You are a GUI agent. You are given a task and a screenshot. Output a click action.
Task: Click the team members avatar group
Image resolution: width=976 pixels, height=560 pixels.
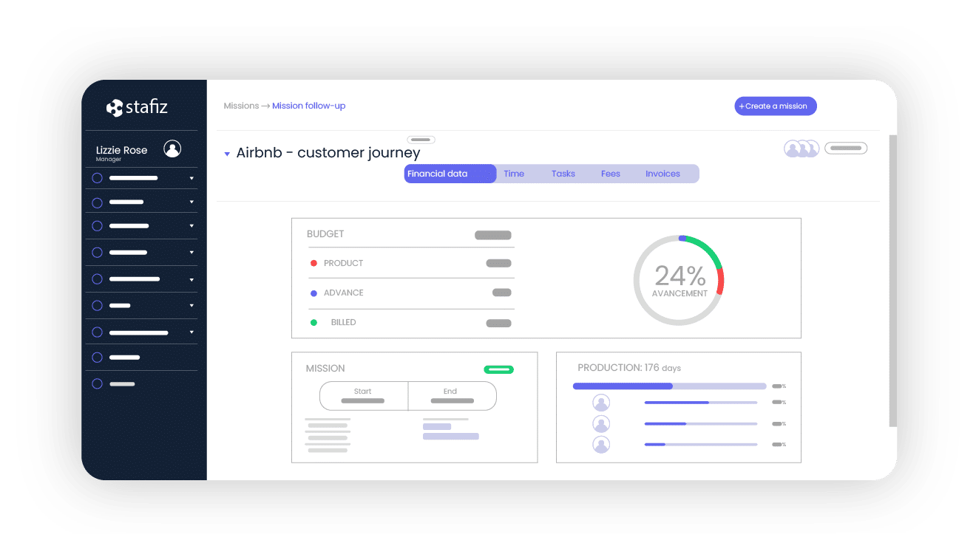802,148
